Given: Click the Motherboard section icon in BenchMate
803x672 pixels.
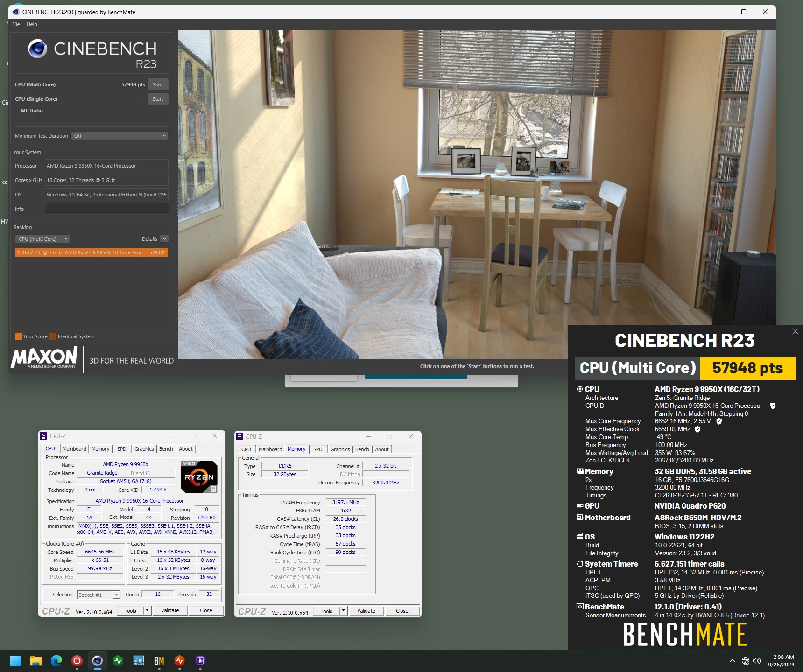Looking at the screenshot, I should tap(580, 518).
